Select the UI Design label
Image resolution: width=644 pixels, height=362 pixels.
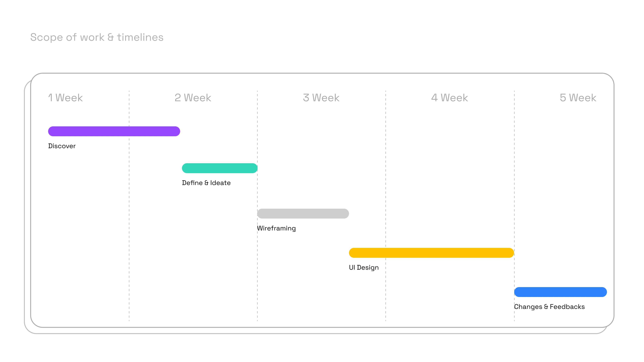(363, 268)
